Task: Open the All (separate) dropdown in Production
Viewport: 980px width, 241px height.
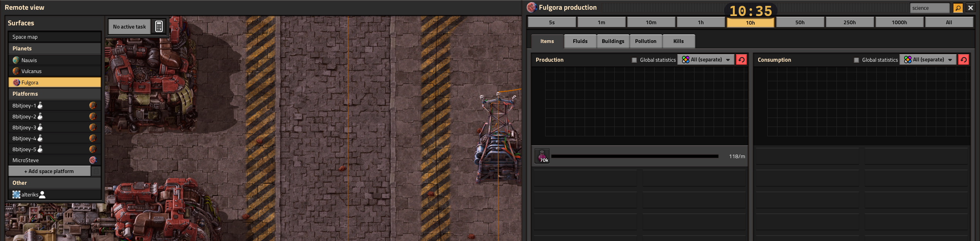Action: pyautogui.click(x=706, y=60)
